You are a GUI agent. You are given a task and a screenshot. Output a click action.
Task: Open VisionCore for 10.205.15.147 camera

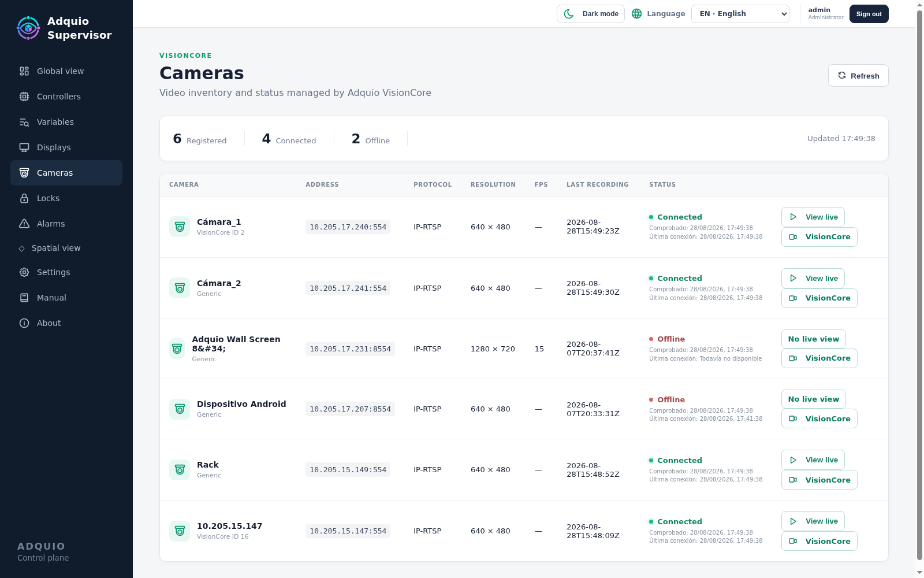pos(819,542)
